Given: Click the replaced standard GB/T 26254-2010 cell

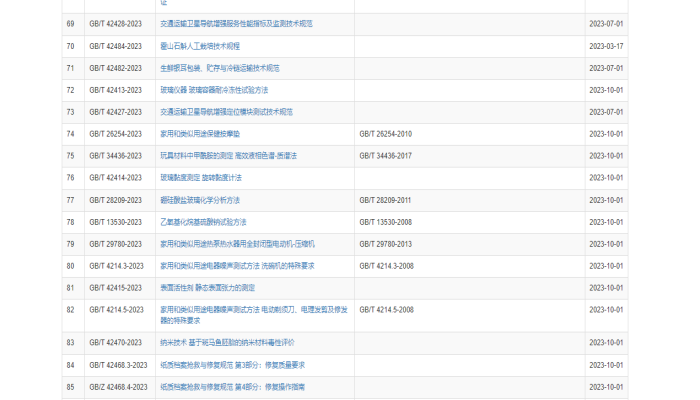Looking at the screenshot, I should (385, 134).
